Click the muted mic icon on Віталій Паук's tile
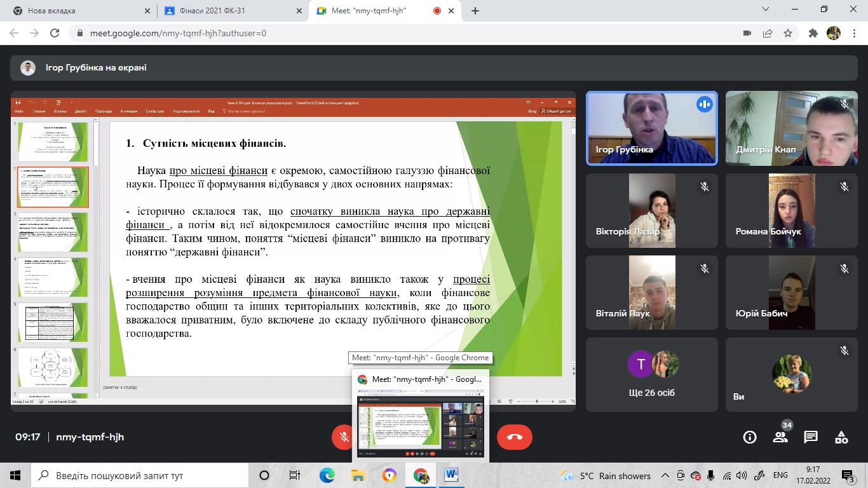Image resolution: width=868 pixels, height=488 pixels. 704,269
